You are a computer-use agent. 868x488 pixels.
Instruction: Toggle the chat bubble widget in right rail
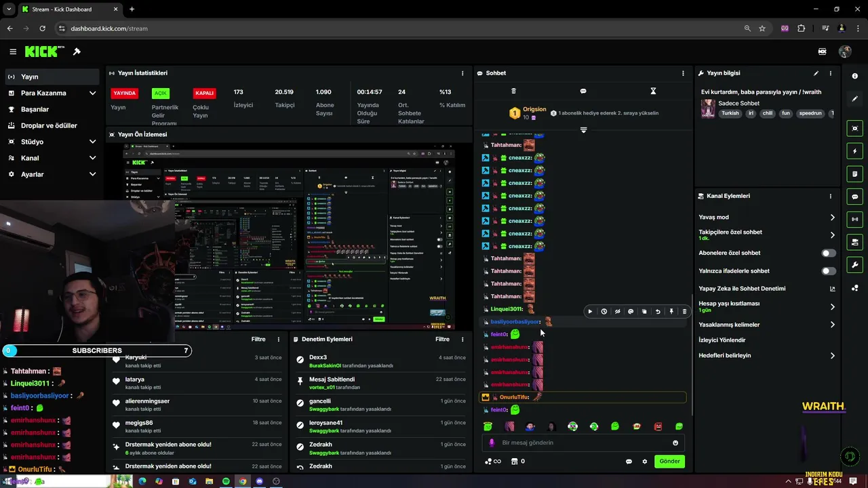[x=855, y=197]
